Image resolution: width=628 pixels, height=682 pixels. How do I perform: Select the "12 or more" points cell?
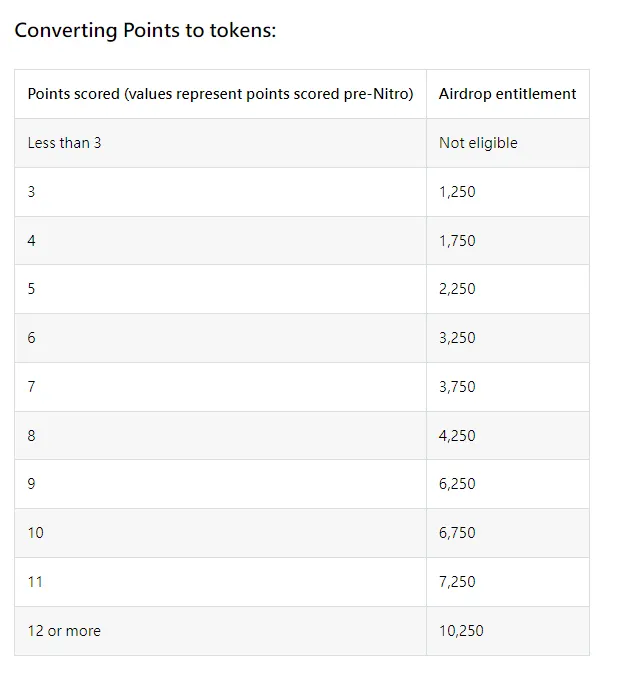64,631
